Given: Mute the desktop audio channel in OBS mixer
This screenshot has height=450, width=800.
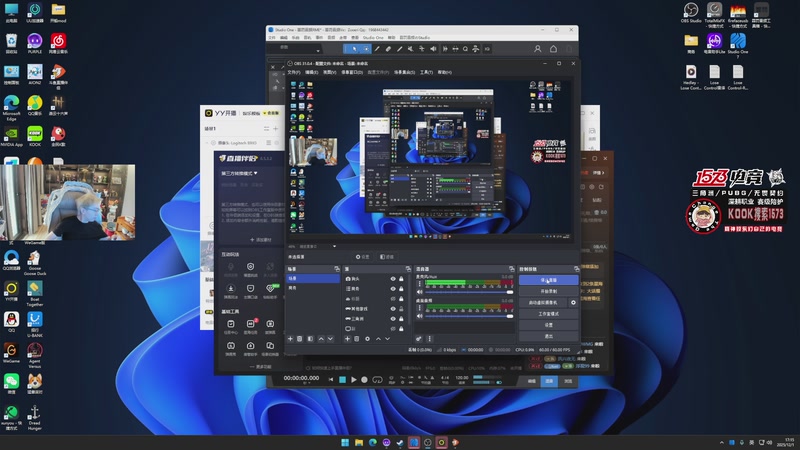Looking at the screenshot, I should (x=419, y=316).
